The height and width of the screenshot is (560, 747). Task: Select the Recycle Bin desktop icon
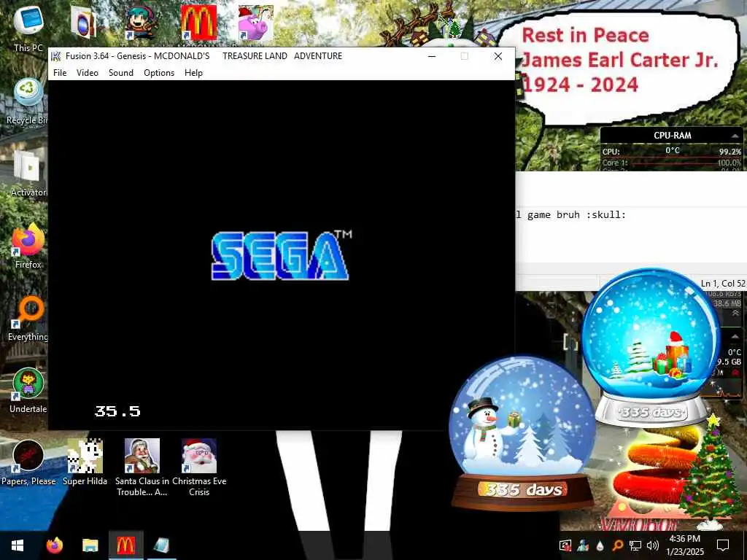point(26,101)
